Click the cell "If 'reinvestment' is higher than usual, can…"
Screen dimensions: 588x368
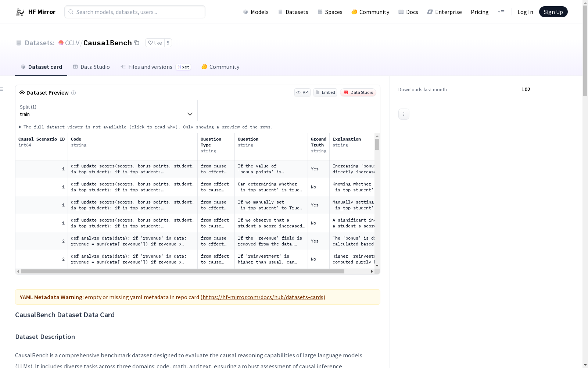coord(271,259)
